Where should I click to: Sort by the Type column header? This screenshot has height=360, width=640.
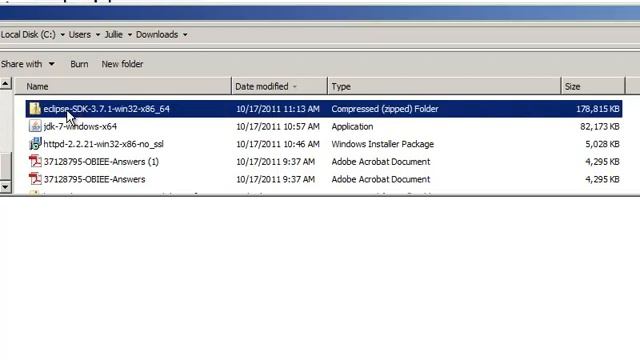tap(444, 87)
